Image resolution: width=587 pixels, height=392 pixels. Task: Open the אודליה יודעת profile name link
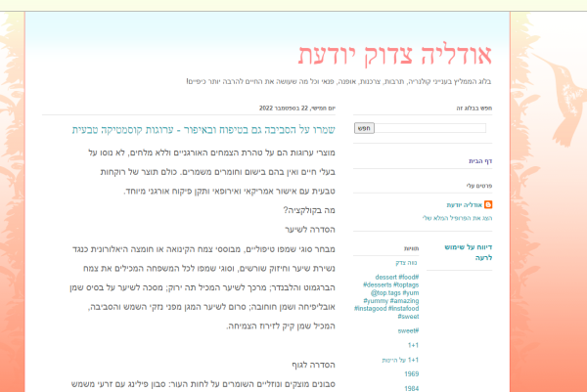pos(465,204)
